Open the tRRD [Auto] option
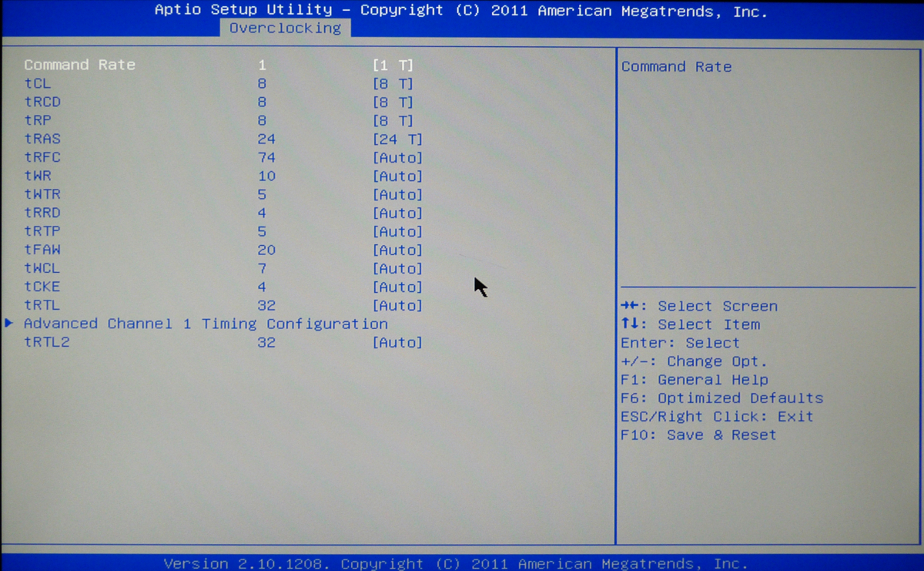The width and height of the screenshot is (924, 571). tap(397, 213)
